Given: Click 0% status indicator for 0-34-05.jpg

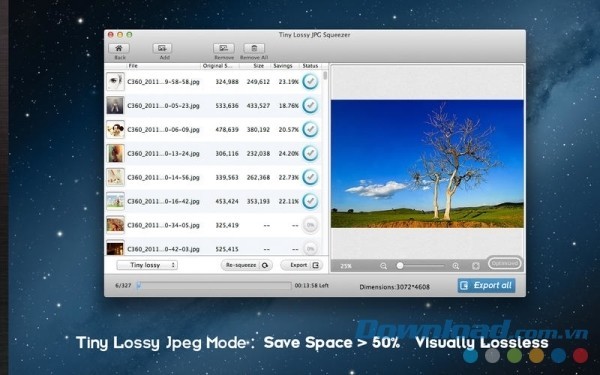Looking at the screenshot, I should (310, 225).
